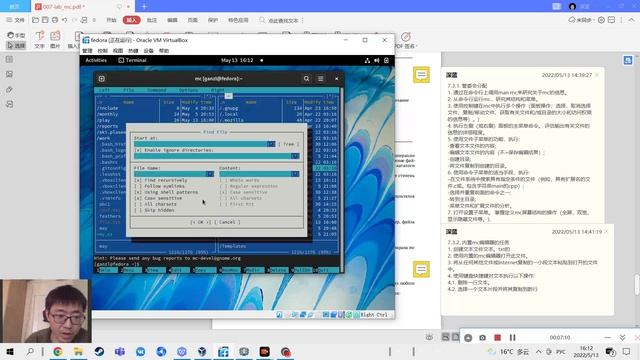Image resolution: width=640 pixels, height=360 pixels.
Task: Pause the screen recording
Action: (x=512, y=338)
